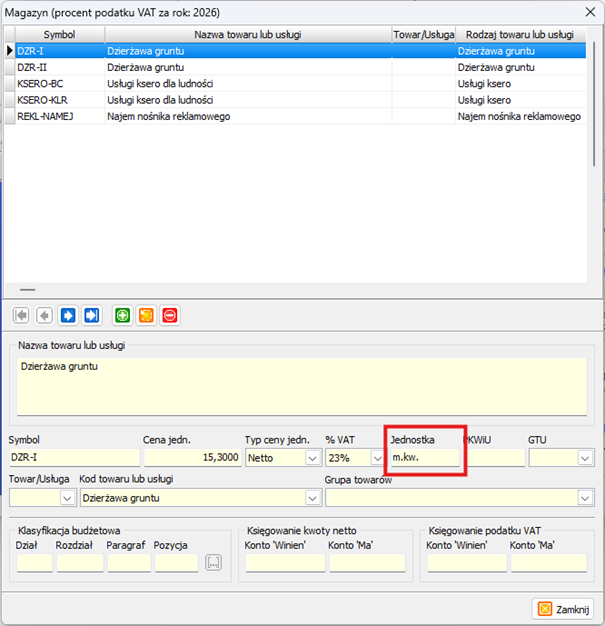Click Rodzaj towaru lub usługi column header
Viewport: 605px width, 626px height.
pos(520,35)
